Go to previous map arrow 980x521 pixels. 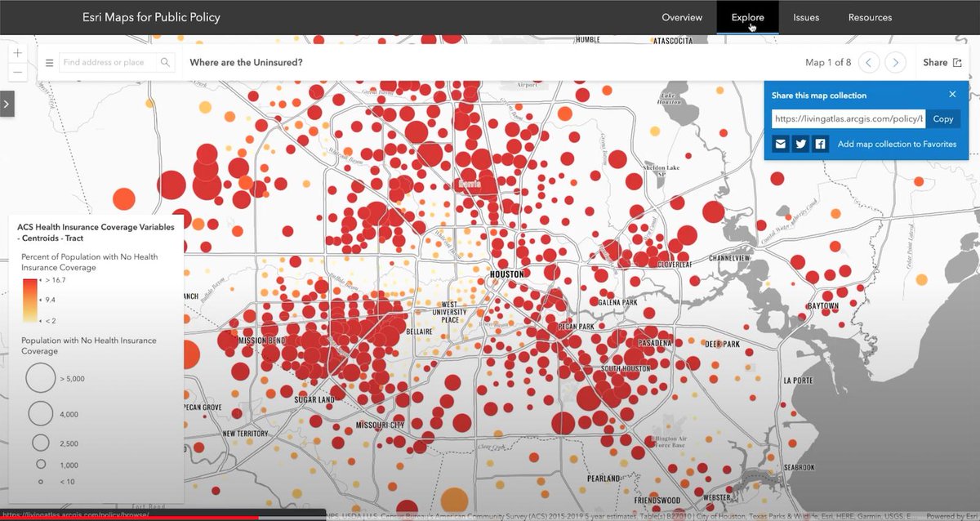870,62
